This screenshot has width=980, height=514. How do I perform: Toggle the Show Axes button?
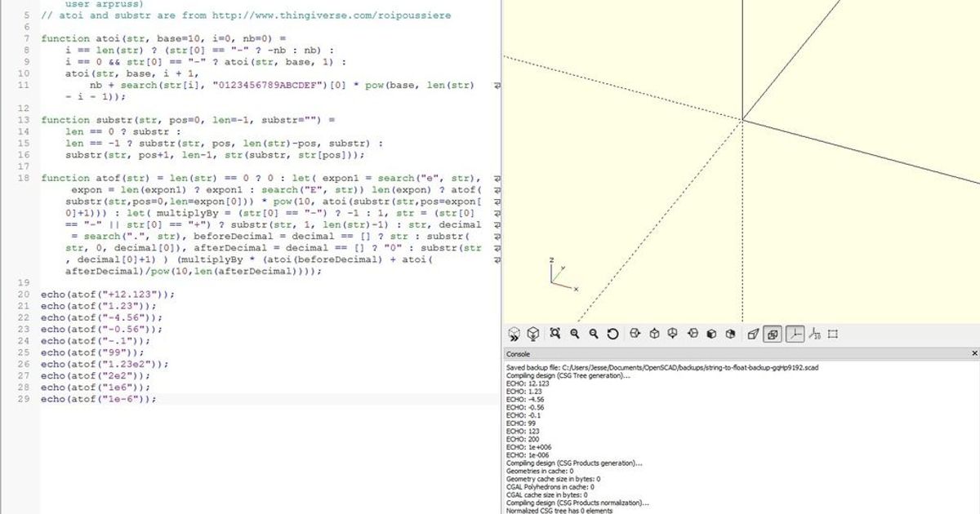pos(795,334)
